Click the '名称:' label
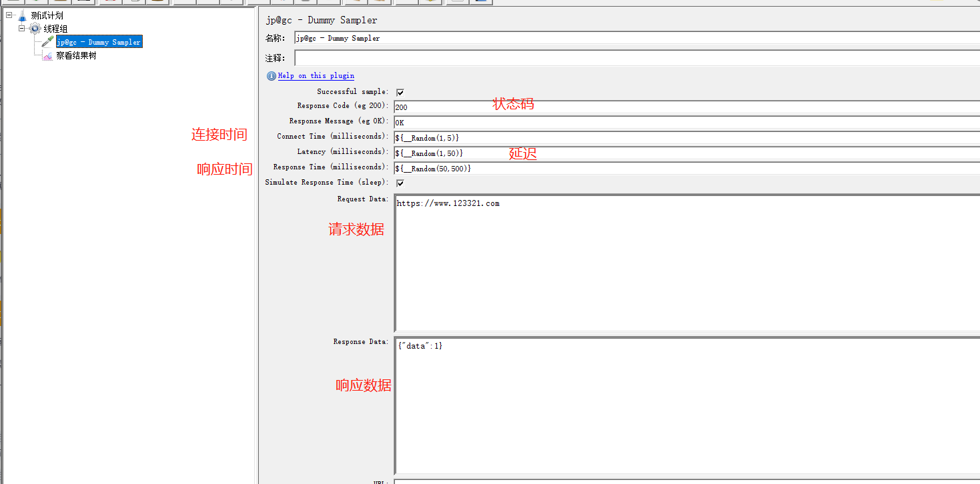This screenshot has height=484, width=980. [x=276, y=39]
